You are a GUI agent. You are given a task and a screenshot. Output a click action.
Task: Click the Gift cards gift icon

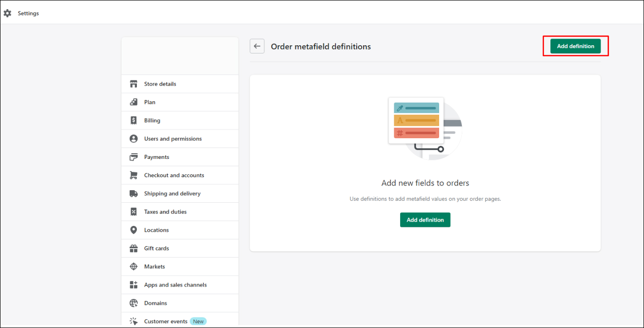134,249
